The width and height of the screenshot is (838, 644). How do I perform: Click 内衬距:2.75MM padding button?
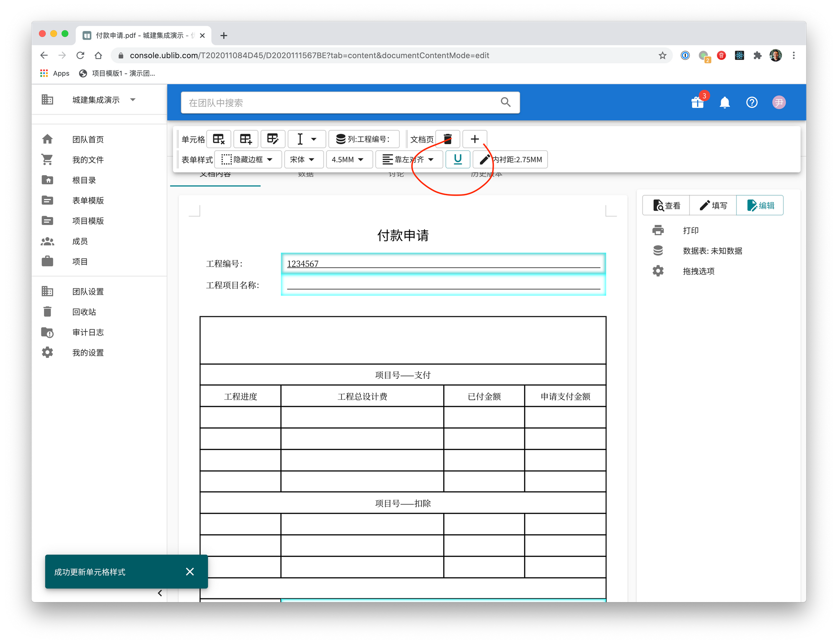click(x=510, y=160)
